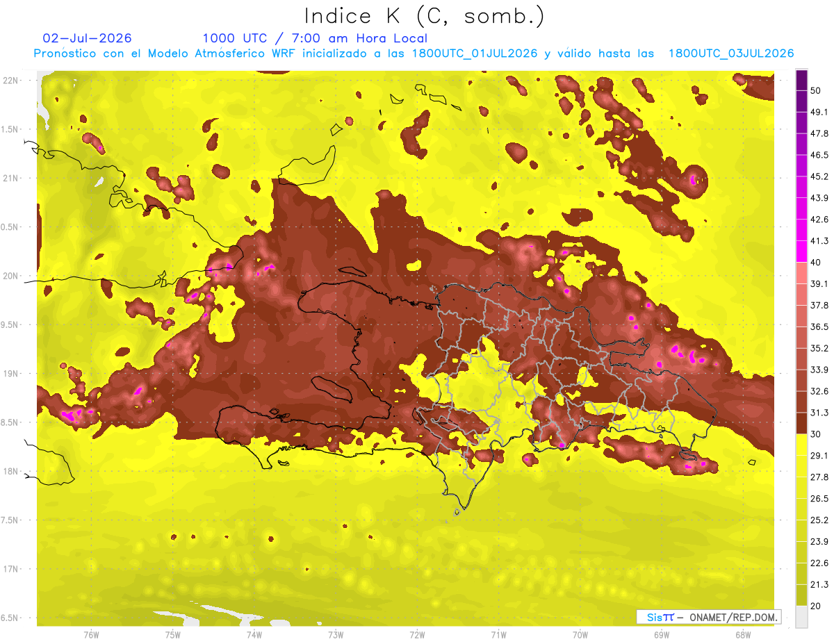Click the 'Sisπ – ONAMET/REP.DOM.' credit label
The height and width of the screenshot is (644, 834).
[709, 617]
